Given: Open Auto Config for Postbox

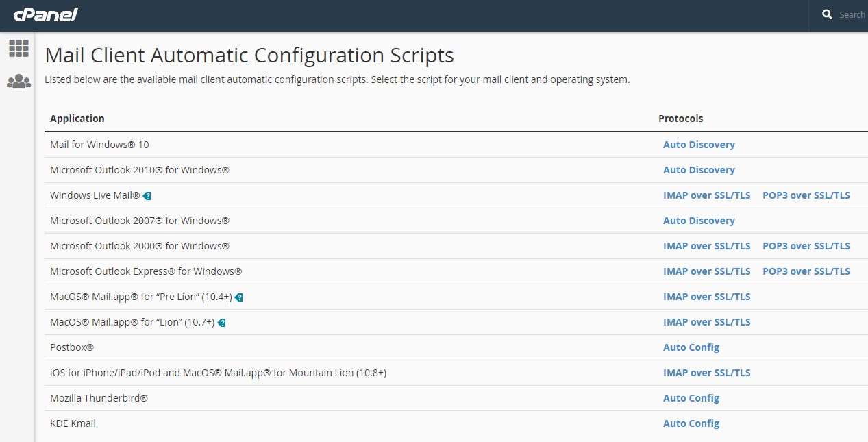Looking at the screenshot, I should 691,347.
